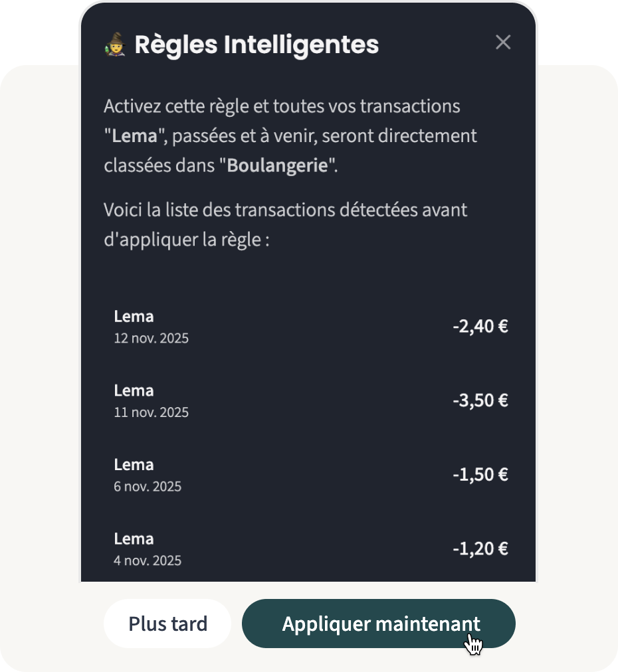
Task: Click the wizard emoji icon
Action: tap(115, 45)
